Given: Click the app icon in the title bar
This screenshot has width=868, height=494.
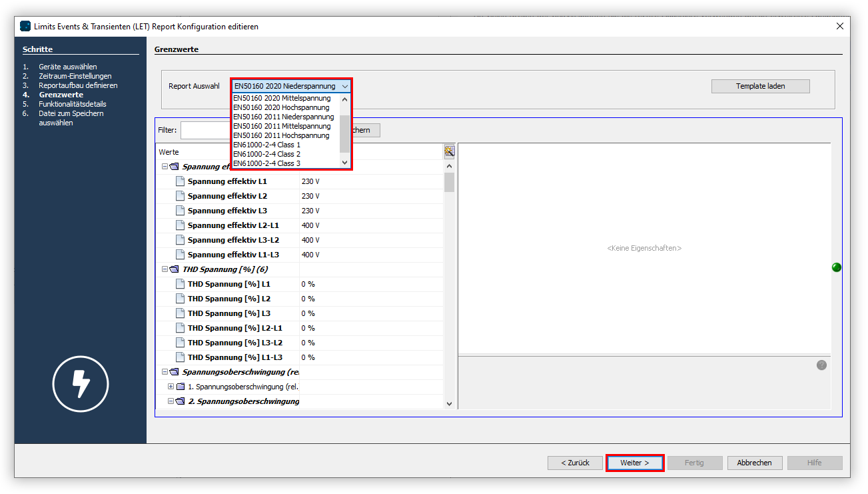Looking at the screenshot, I should (25, 27).
